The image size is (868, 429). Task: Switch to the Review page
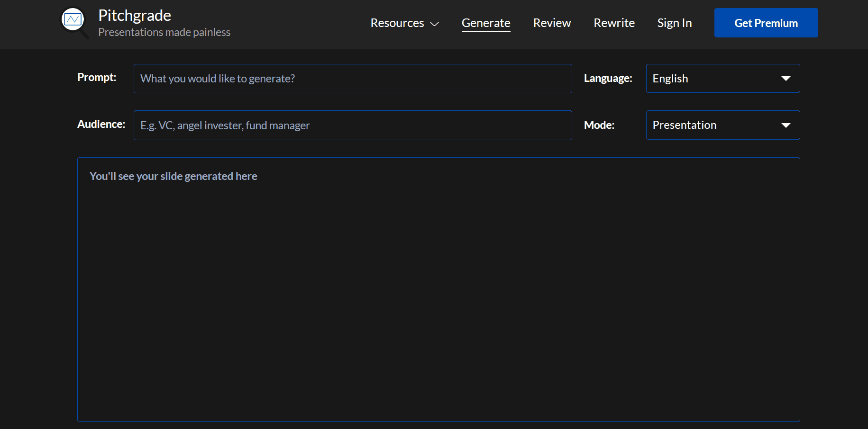[552, 23]
